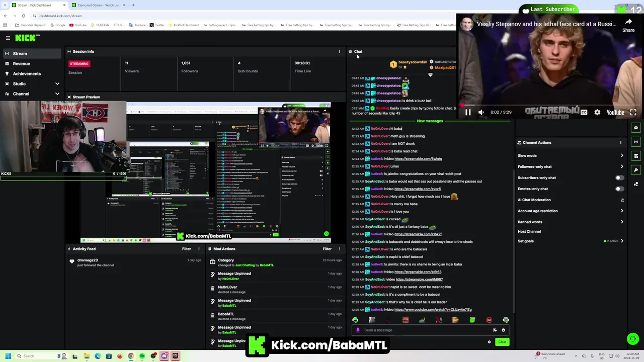Switch to Clavicular0 Stream browser tab
Image resolution: width=644 pixels, height=362 pixels.
98,5
